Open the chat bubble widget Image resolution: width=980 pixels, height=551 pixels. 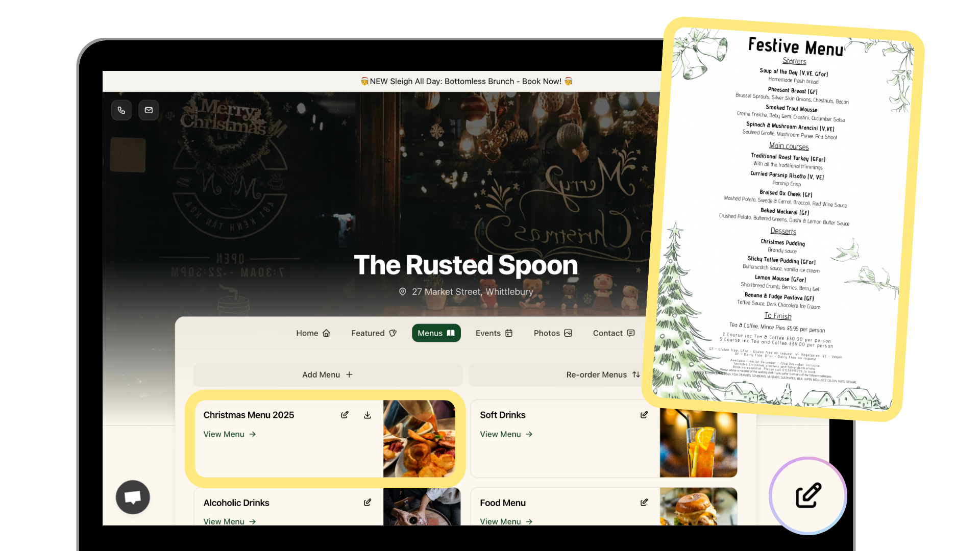pos(133,497)
